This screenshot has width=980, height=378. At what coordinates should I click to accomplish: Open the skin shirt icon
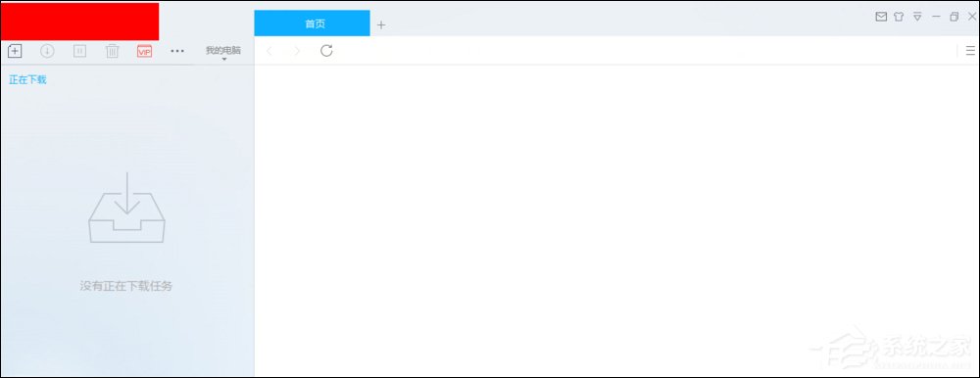coord(899,17)
